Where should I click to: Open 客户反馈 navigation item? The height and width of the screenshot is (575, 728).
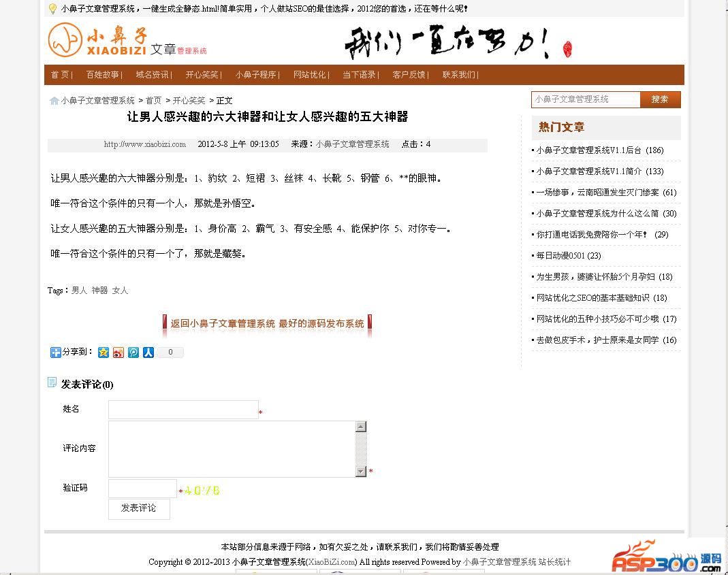tap(409, 75)
